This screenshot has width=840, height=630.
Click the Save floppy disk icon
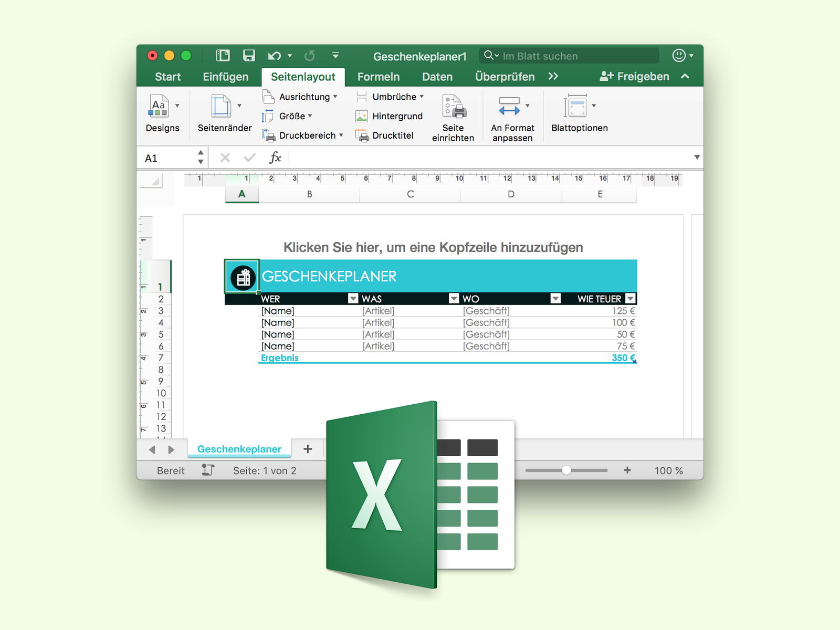249,56
